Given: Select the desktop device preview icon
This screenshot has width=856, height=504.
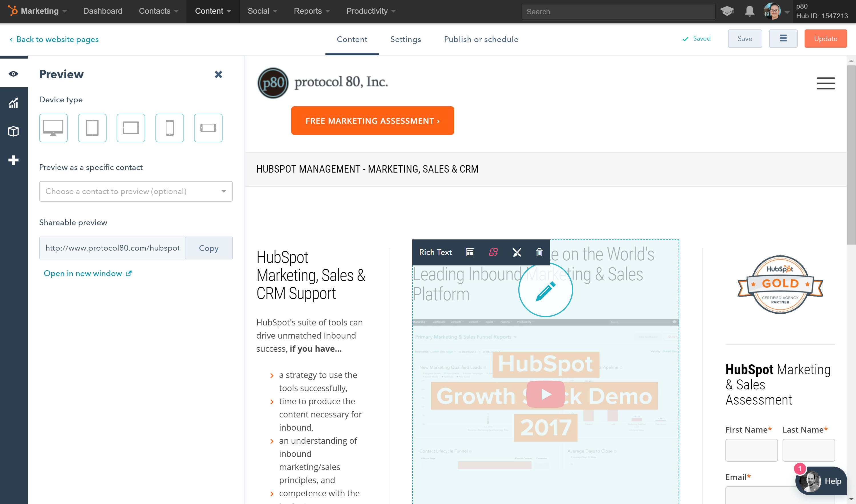Looking at the screenshot, I should (x=53, y=128).
